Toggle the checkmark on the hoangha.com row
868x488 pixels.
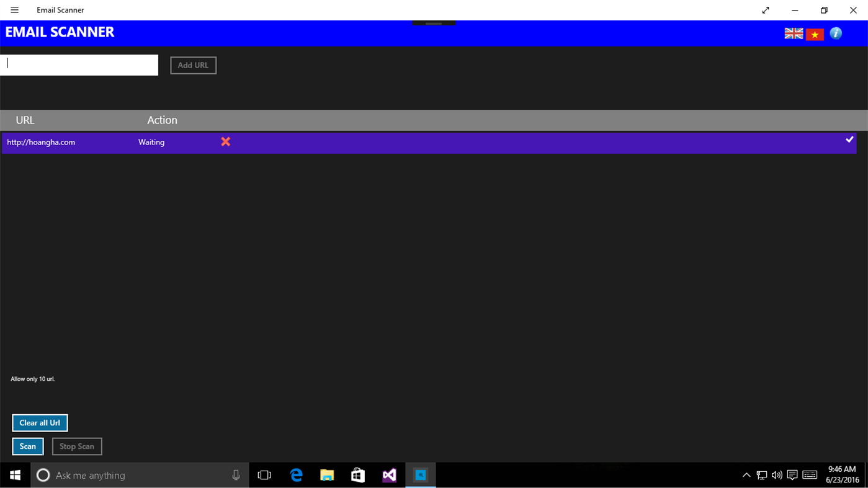(x=849, y=140)
